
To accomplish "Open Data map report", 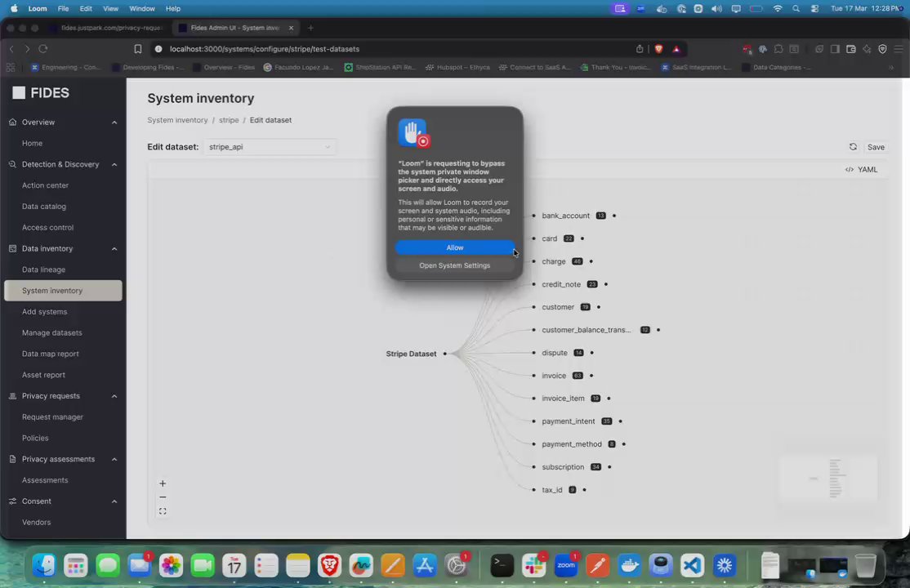I will [x=51, y=354].
